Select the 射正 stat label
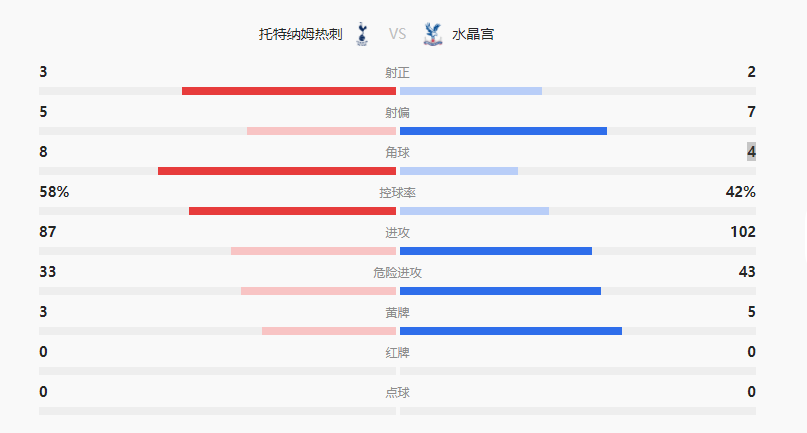 (x=397, y=73)
